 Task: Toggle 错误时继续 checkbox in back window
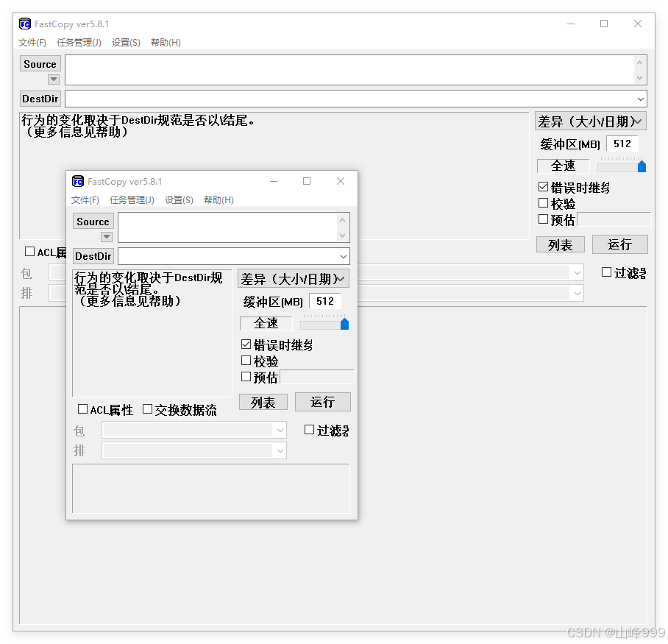(x=543, y=187)
